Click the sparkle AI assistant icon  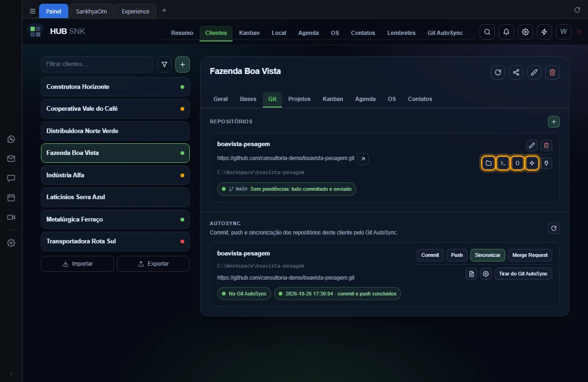click(x=532, y=163)
